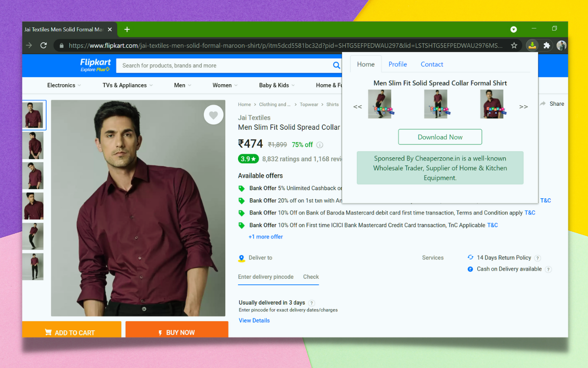
Task: Click the Cheaperzone.in sponsor banner
Action: coord(440,168)
